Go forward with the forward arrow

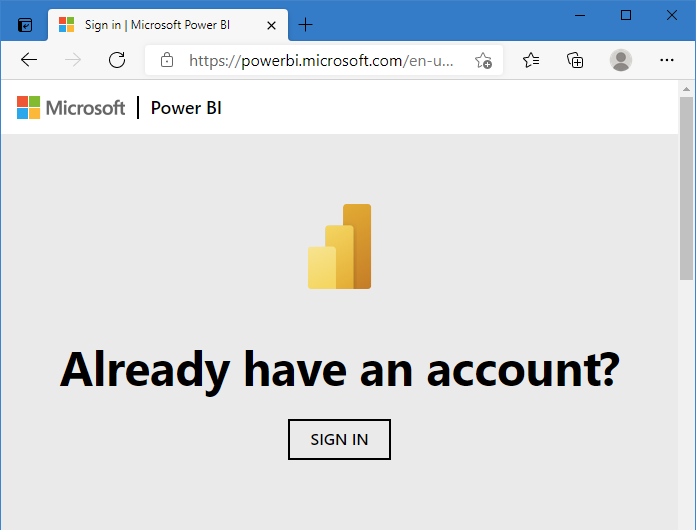point(73,60)
